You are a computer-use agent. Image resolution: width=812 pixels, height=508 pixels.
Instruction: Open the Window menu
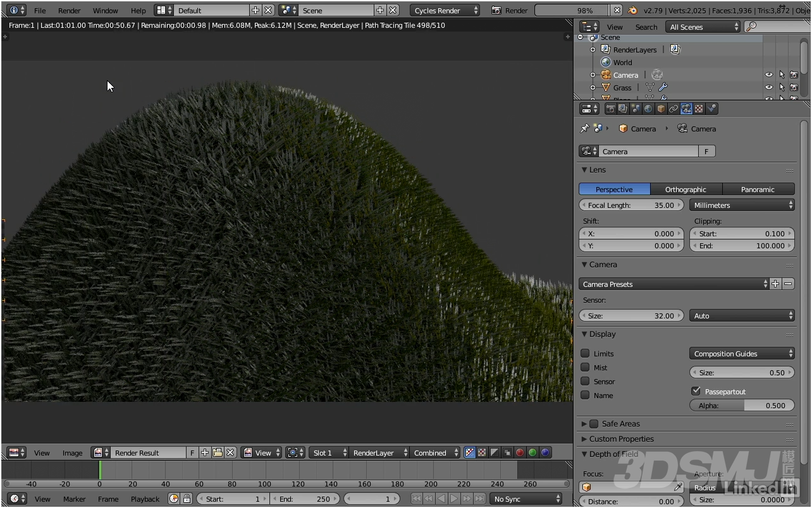106,10
